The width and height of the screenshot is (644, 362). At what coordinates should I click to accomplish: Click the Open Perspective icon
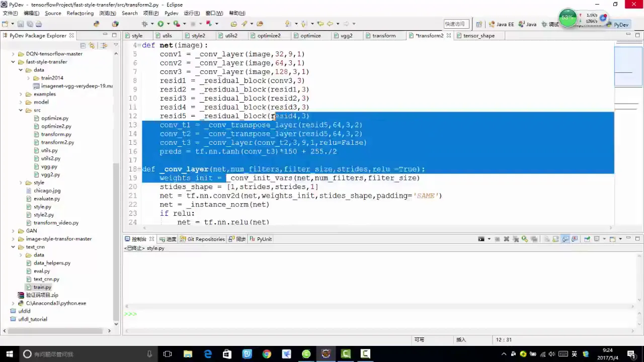[x=479, y=24]
